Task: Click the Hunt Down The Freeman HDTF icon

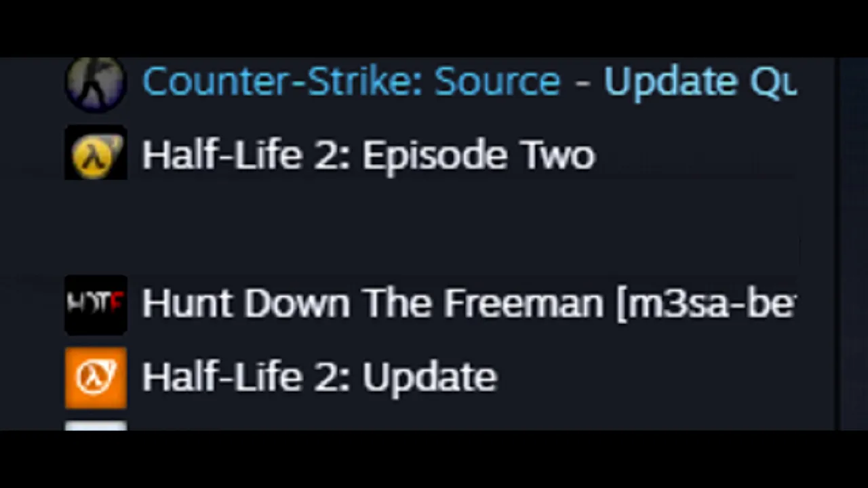Action: [x=96, y=304]
